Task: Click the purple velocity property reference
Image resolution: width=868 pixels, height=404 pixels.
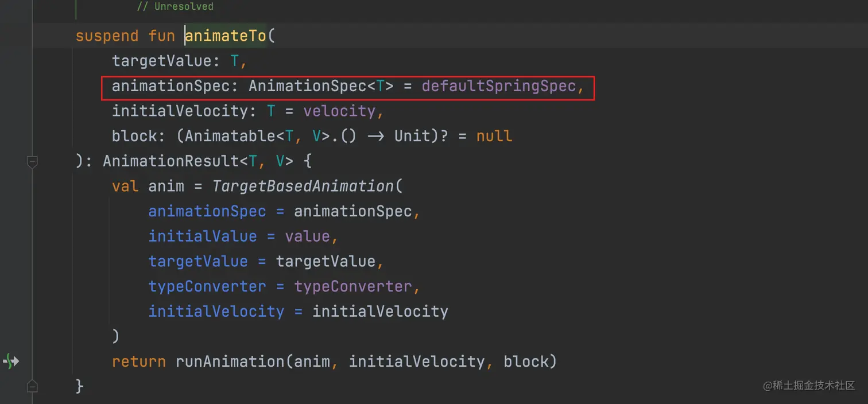Action: [x=339, y=111]
